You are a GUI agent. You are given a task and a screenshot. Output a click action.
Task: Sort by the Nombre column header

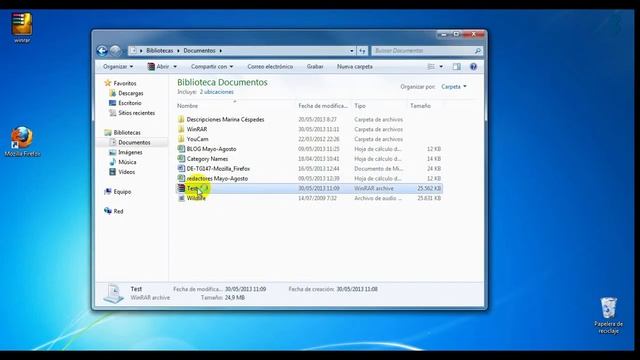click(187, 106)
